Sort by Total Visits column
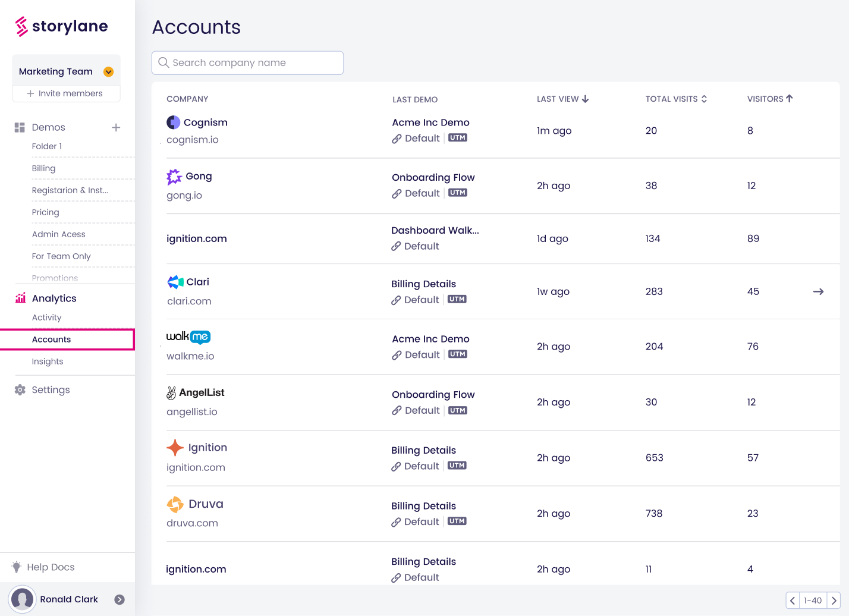 coord(676,99)
